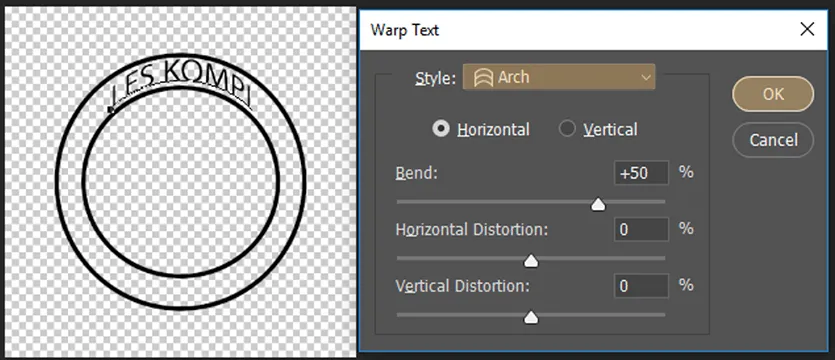Click the Style label
Viewport: 835px width, 360px height.
436,79
